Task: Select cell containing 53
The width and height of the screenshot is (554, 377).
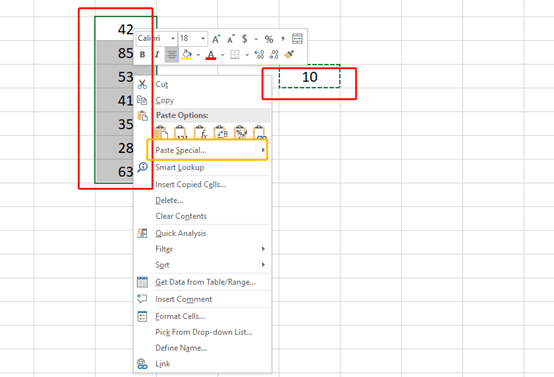Action: (115, 76)
